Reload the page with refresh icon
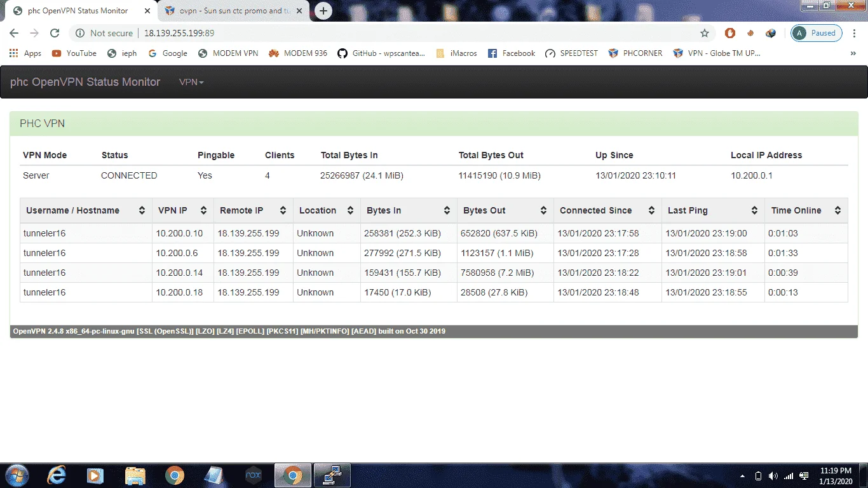Viewport: 868px width, 488px height. tap(55, 33)
